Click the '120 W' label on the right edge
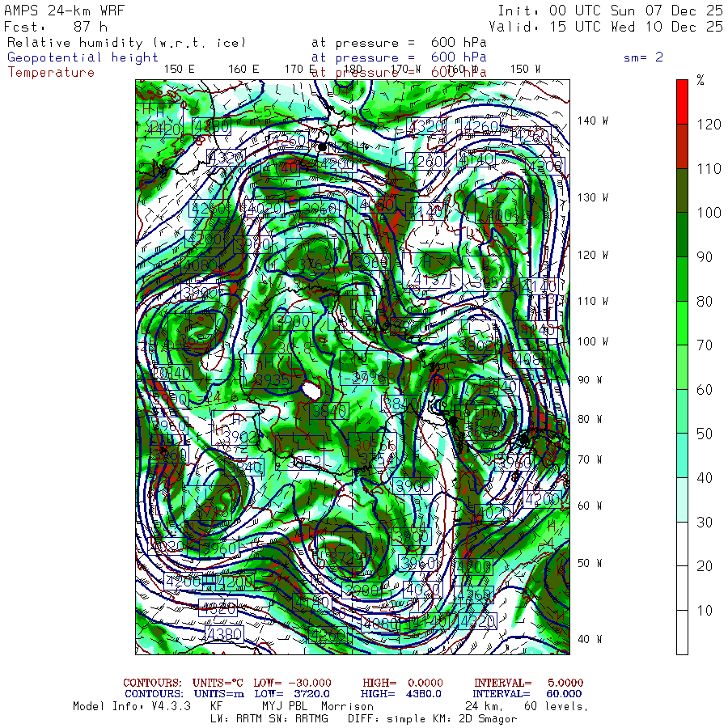728x728 pixels. point(592,255)
